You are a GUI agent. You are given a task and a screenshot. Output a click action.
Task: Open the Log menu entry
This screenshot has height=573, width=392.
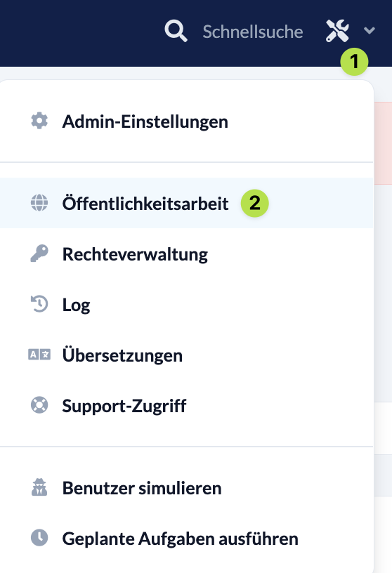[186, 304]
